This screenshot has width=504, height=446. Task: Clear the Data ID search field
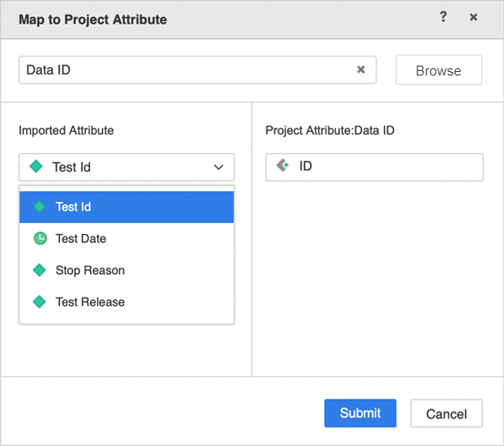point(360,69)
